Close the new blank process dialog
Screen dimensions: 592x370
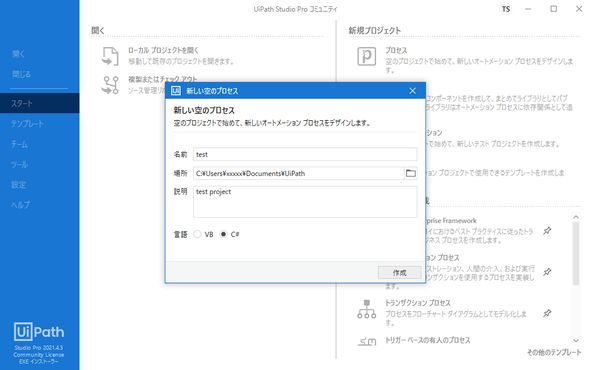pyautogui.click(x=412, y=91)
